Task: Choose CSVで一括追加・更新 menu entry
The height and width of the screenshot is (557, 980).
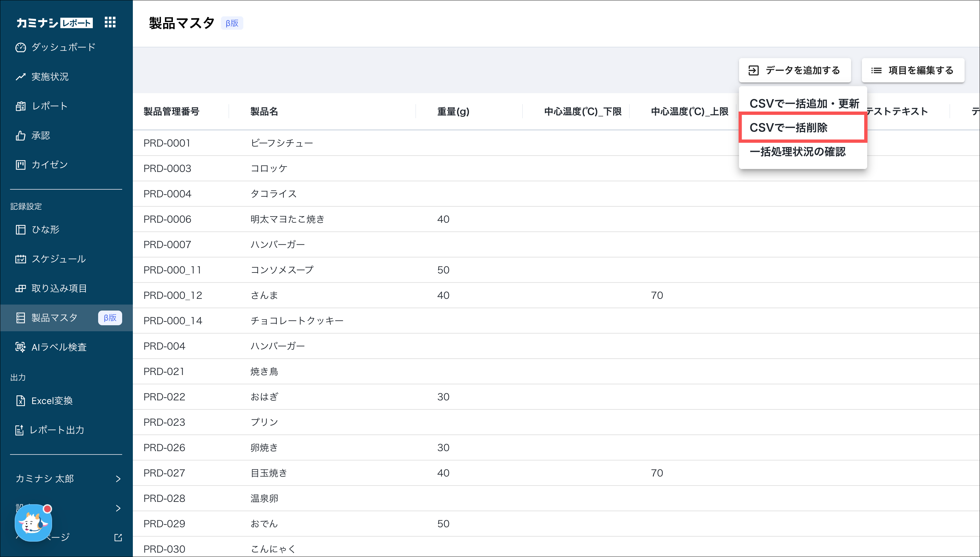Action: (804, 104)
